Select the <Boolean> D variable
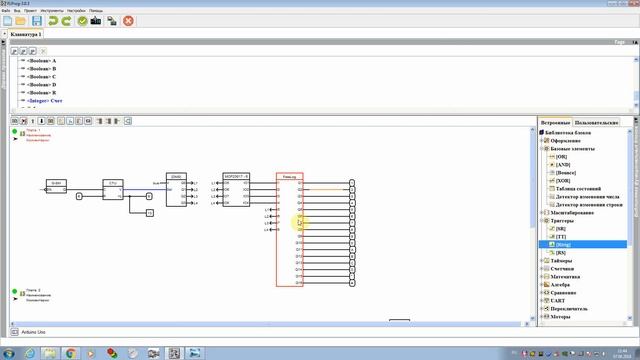This screenshot has width=640, height=360. coord(41,85)
